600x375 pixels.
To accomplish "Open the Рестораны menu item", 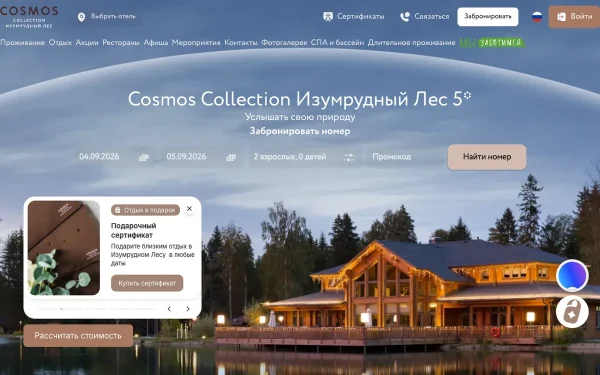I will click(121, 42).
